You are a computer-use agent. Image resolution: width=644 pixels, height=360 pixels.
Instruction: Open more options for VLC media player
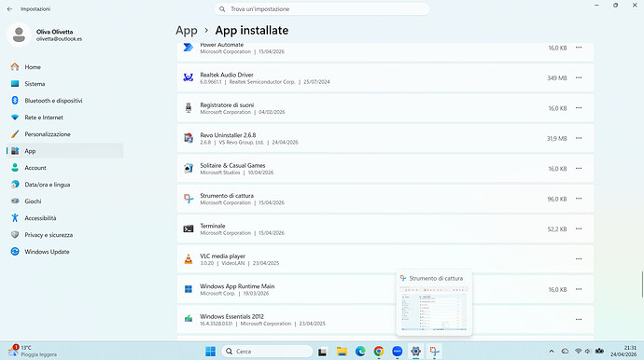tap(579, 259)
